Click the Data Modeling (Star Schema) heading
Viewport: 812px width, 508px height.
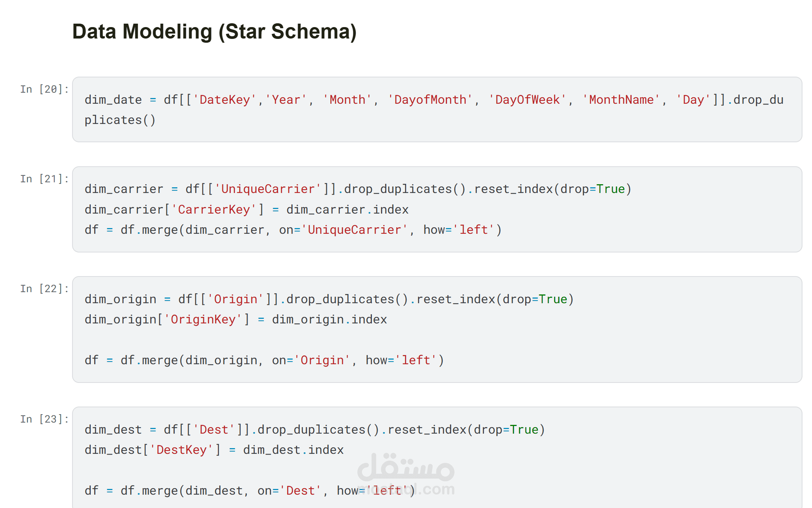coord(214,32)
